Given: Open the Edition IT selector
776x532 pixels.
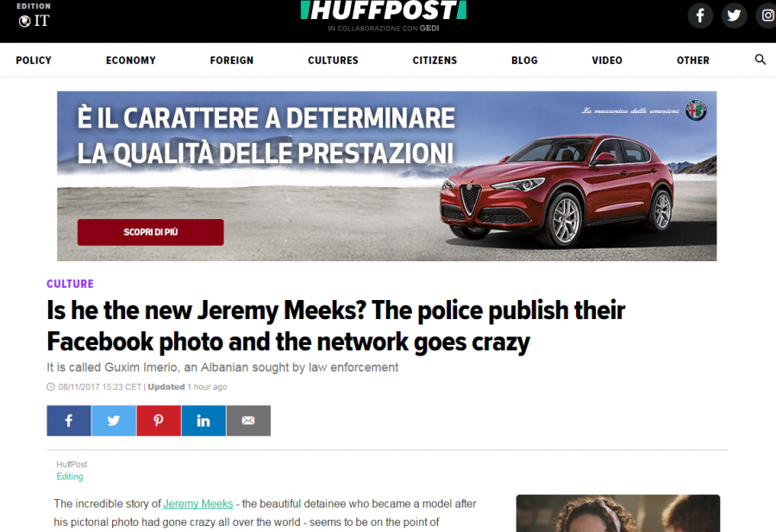Looking at the screenshot, I should click(x=34, y=16).
